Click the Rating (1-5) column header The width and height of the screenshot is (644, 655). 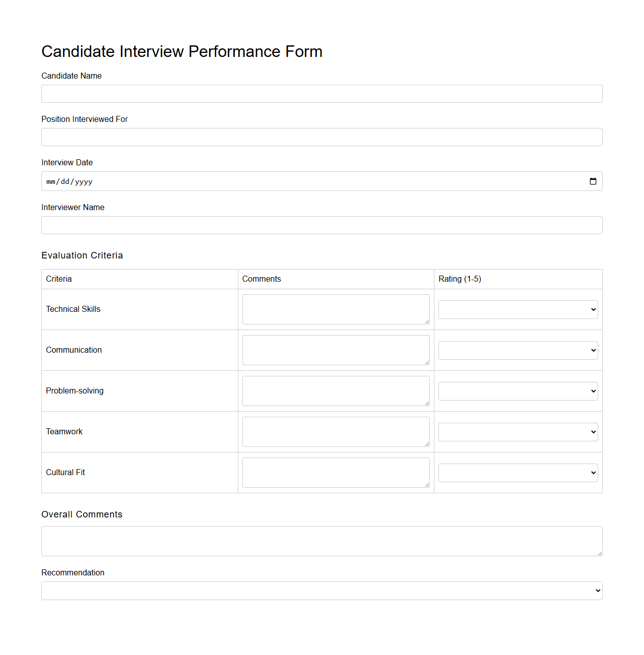pyautogui.click(x=459, y=279)
